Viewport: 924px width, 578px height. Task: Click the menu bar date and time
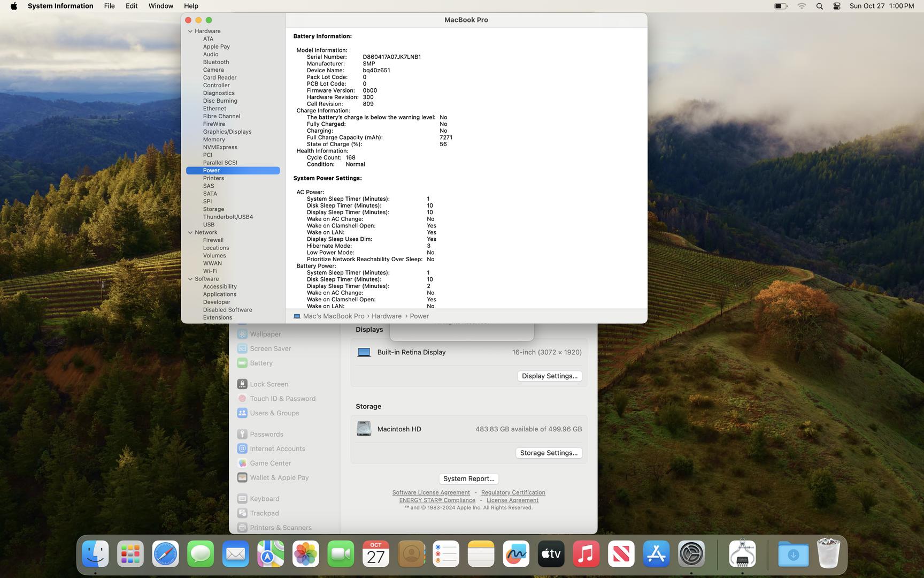click(881, 6)
